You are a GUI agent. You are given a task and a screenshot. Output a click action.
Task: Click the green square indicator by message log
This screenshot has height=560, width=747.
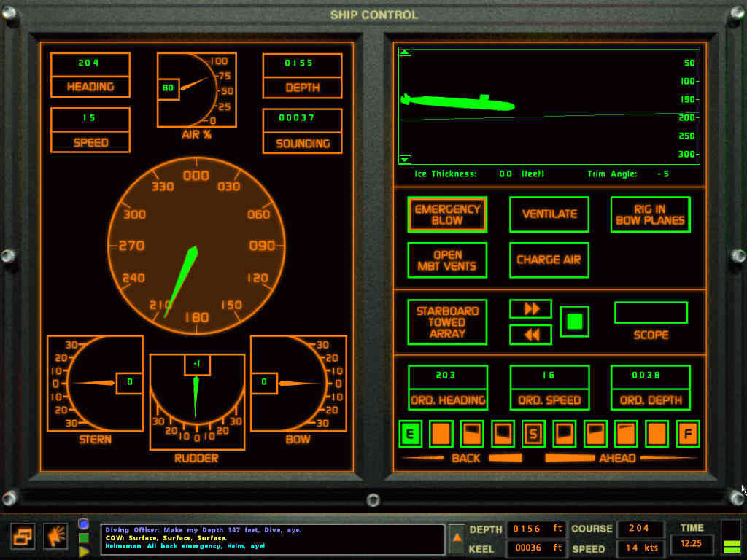click(x=84, y=539)
